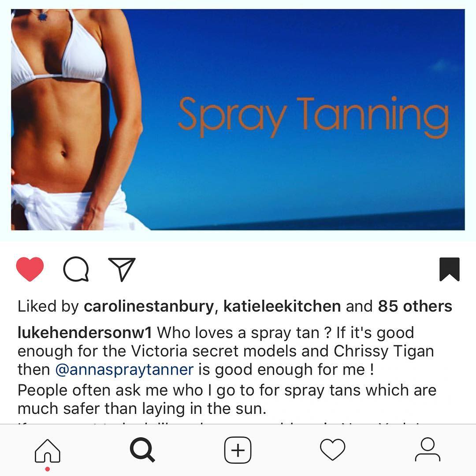Create new post with plus icon
Image resolution: width=476 pixels, height=476 pixels.
(238, 450)
